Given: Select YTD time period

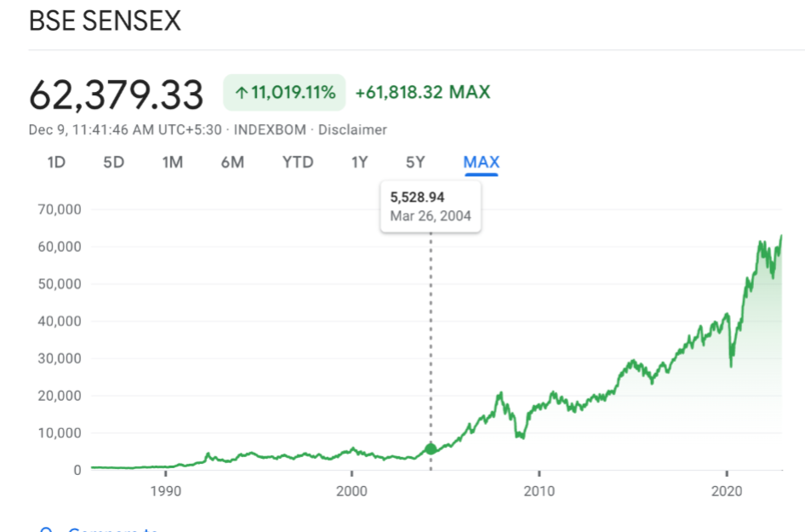Looking at the screenshot, I should coord(298,162).
